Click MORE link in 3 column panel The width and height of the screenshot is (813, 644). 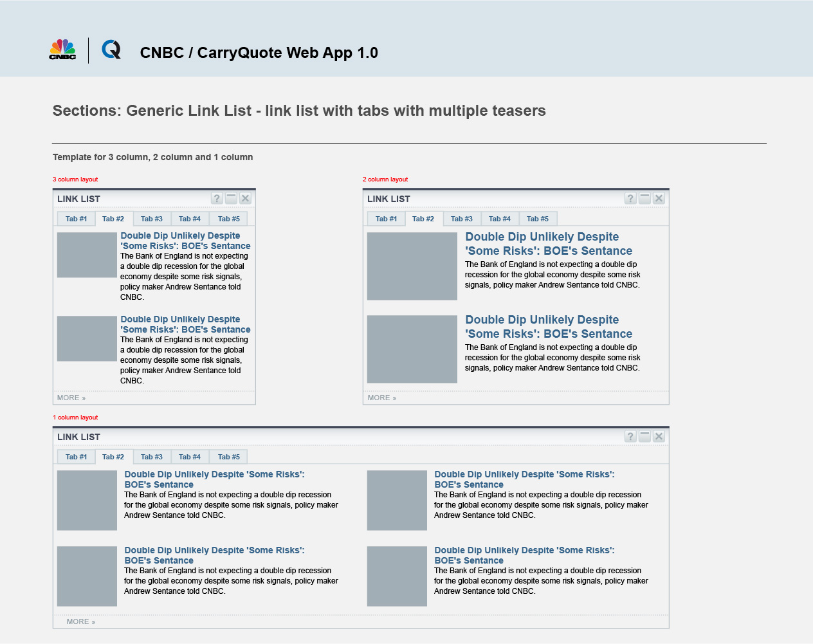click(71, 398)
